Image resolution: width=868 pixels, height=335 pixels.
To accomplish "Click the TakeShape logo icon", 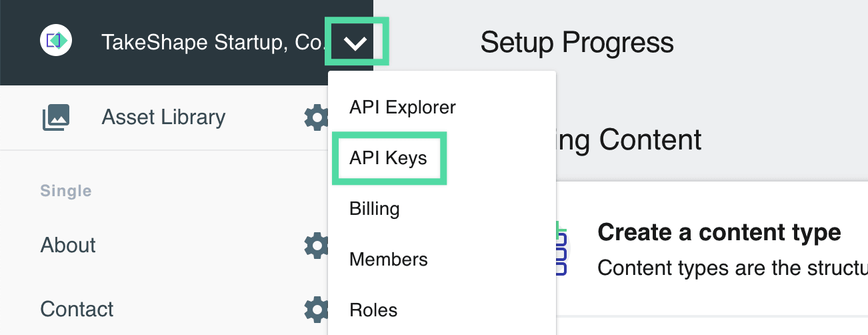I will (56, 41).
